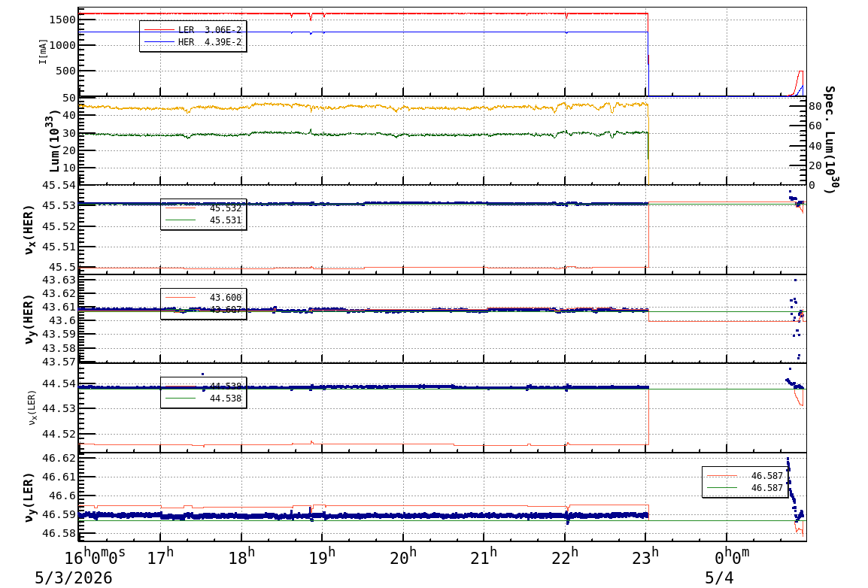Click the 46.61 axis tick
The height and width of the screenshot is (588, 868).
(x=59, y=477)
